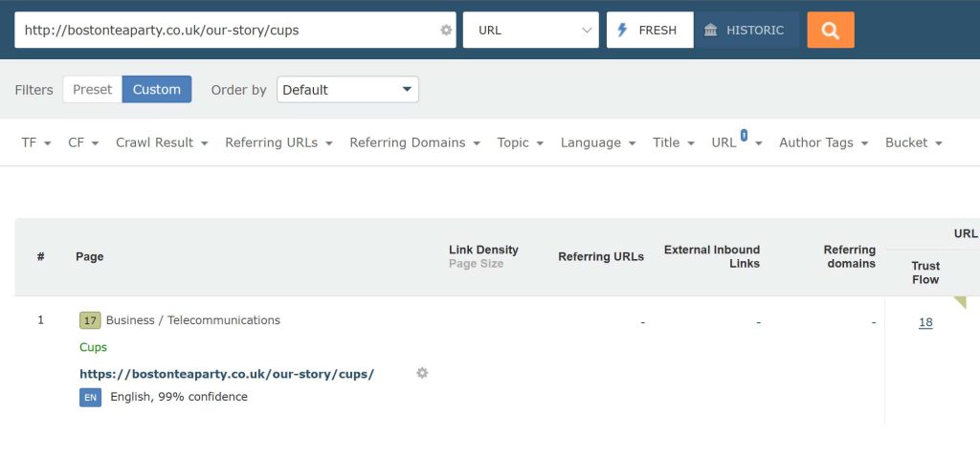Open the Referring Domains filter dropdown
The height and width of the screenshot is (457, 980).
[414, 142]
